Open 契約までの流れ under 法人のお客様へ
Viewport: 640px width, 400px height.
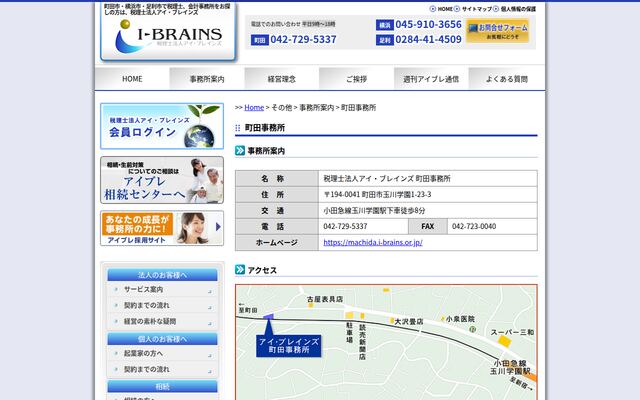[x=162, y=305]
